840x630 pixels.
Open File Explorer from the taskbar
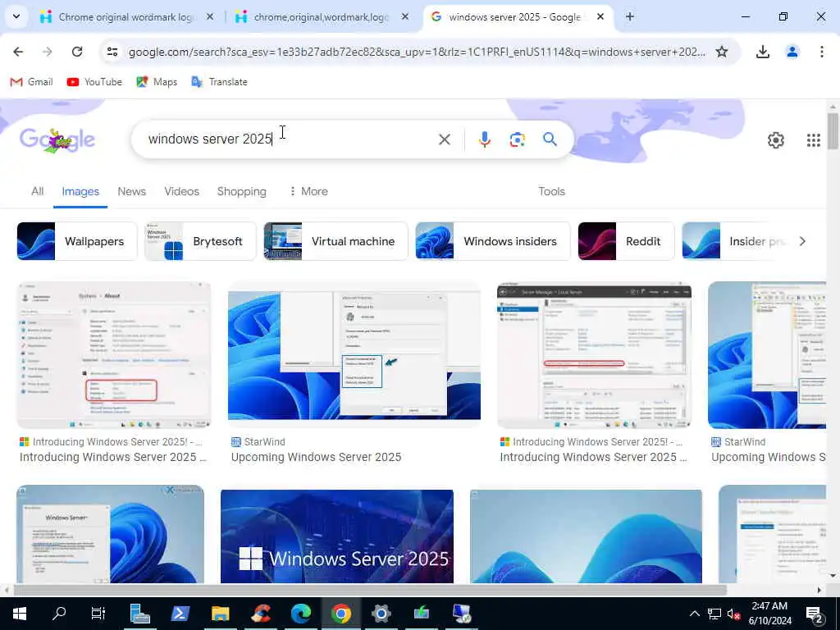tap(220, 614)
